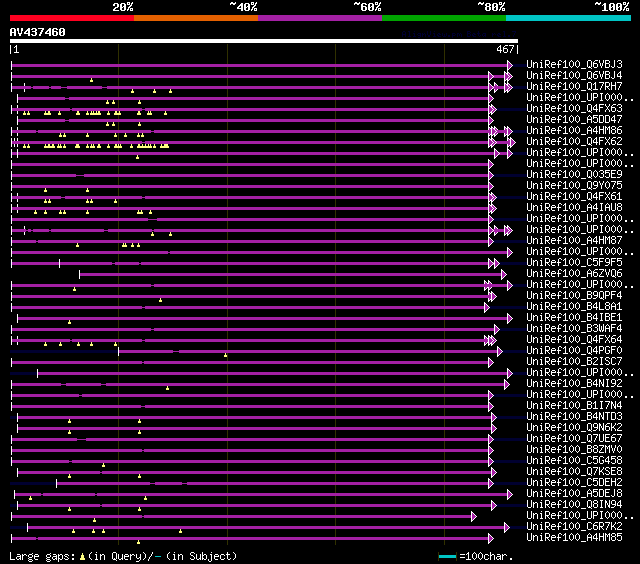The width and height of the screenshot is (640, 564).
Task: Click the yellow gap marker in the UniRef100_B4IBE1 row
Action: coord(69,322)
